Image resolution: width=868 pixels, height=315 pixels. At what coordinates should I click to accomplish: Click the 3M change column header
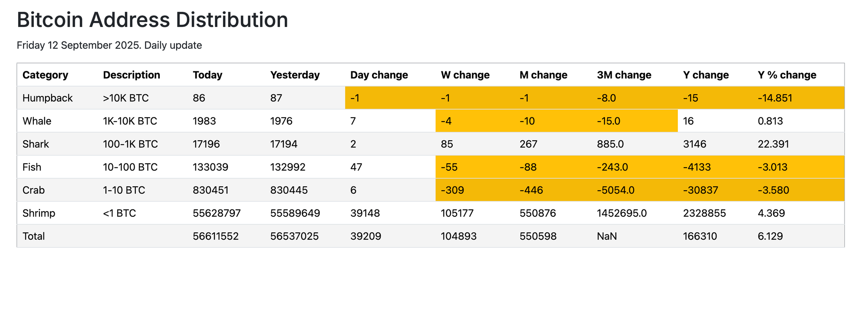point(624,75)
